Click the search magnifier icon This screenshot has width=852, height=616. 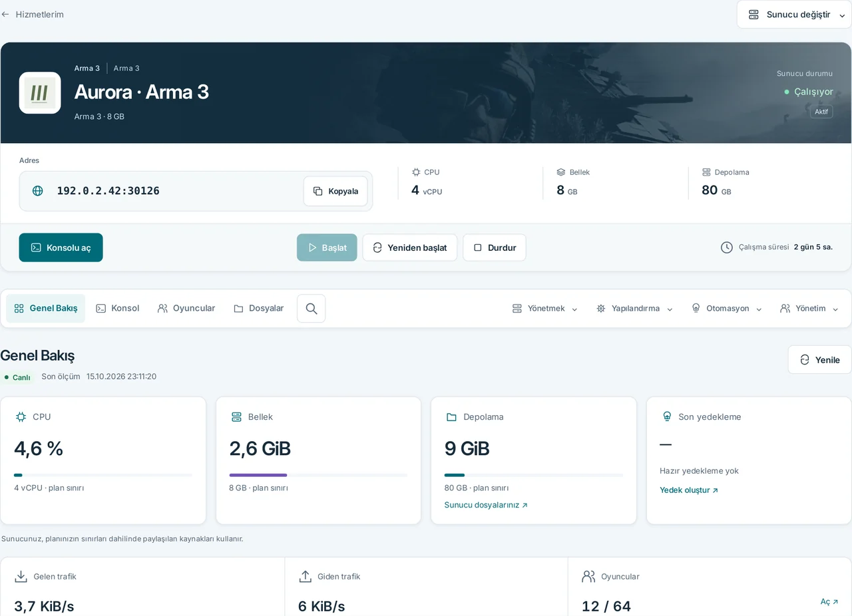click(311, 309)
